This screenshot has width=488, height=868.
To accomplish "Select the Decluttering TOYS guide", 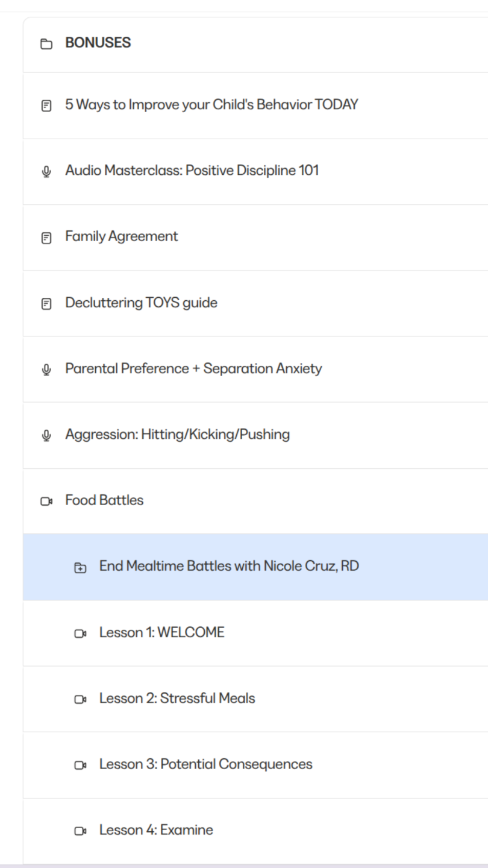I will pyautogui.click(x=141, y=303).
